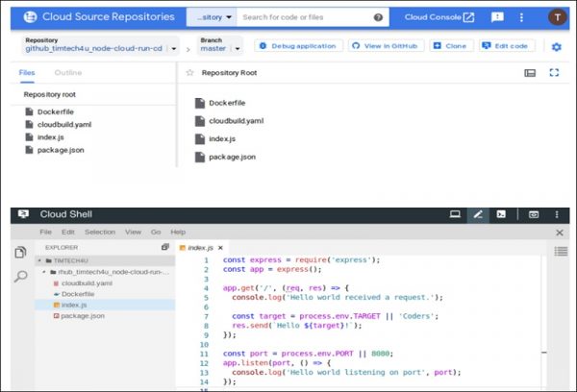Select 'Repository root' in the Files panel
The image size is (577, 392).
point(50,94)
